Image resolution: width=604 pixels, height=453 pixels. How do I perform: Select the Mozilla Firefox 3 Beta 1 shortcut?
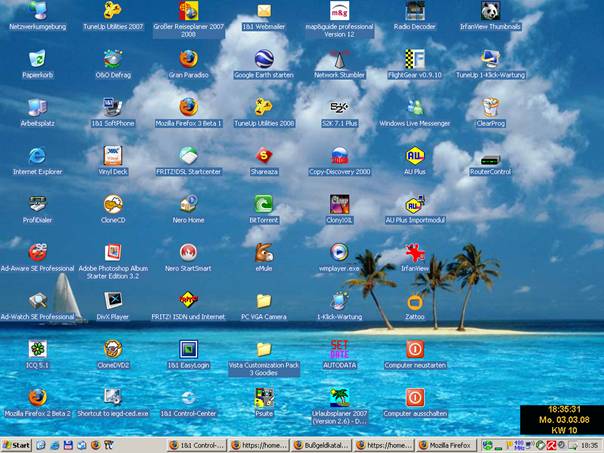(188, 107)
